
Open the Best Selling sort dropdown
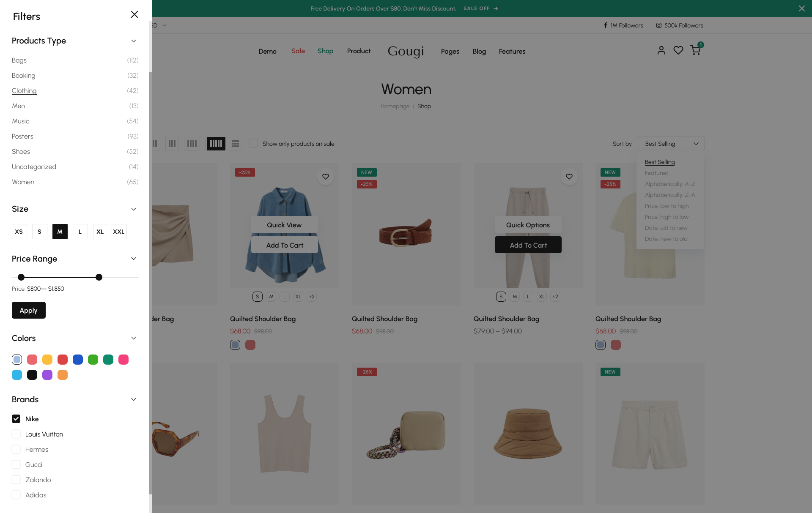click(x=670, y=144)
